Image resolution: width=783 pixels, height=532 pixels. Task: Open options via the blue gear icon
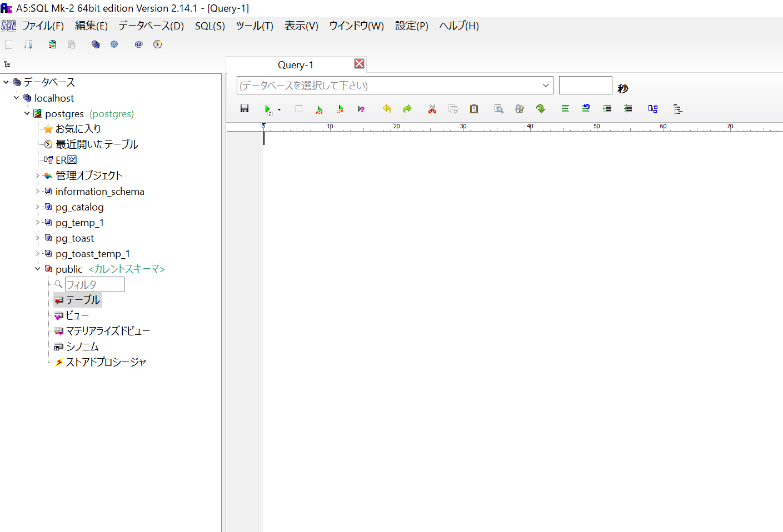(x=114, y=44)
